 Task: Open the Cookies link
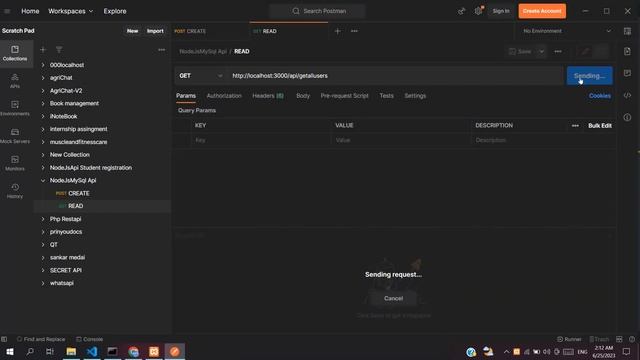600,96
